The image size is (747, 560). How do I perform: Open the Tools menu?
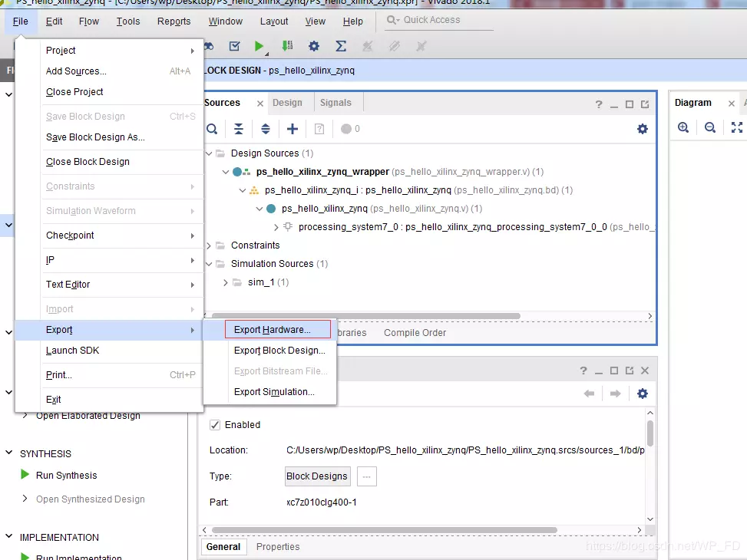click(128, 21)
